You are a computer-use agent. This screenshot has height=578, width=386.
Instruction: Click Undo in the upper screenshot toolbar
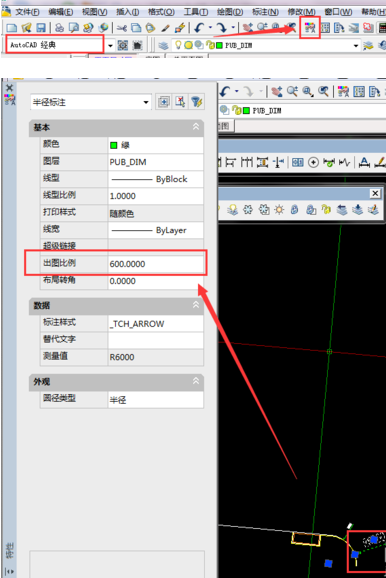point(199,28)
